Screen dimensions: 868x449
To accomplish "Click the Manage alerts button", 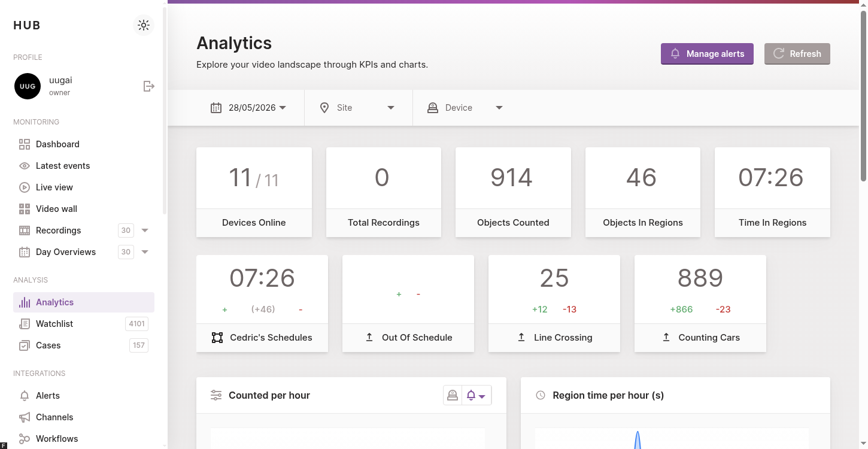I will click(x=707, y=54).
